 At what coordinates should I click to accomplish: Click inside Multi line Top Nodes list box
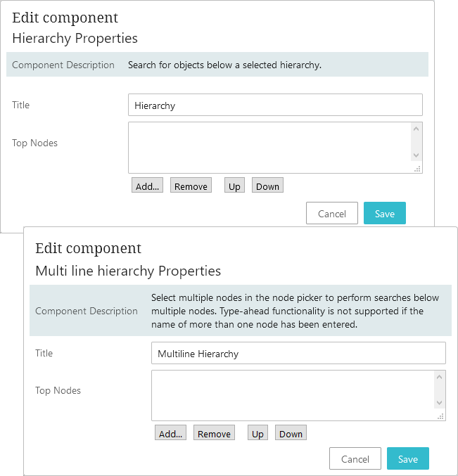click(x=292, y=395)
